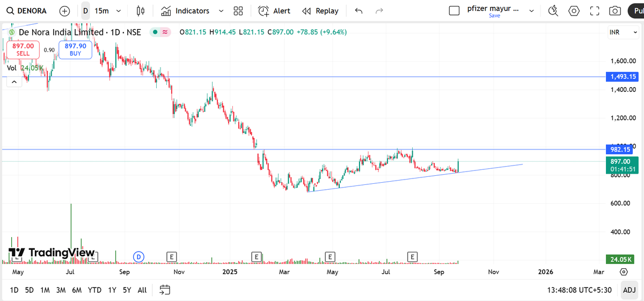Open the Indicators dialog
644x301 pixels.
[x=185, y=11]
